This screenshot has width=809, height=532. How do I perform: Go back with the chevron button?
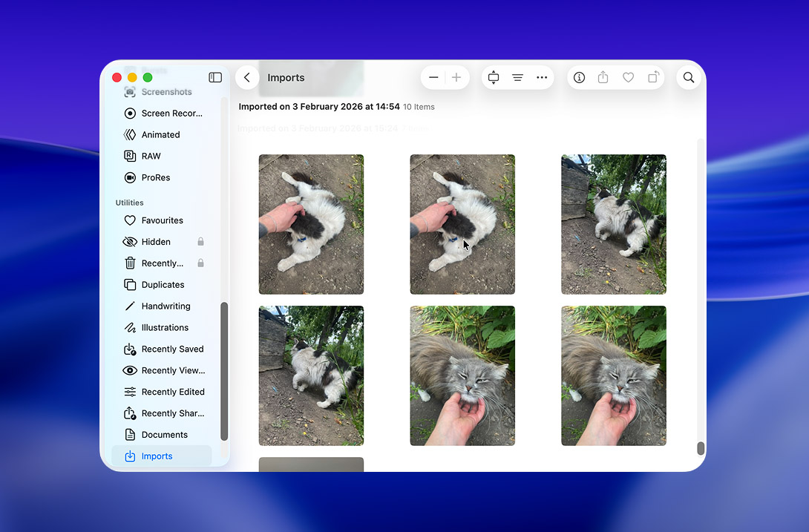[x=247, y=77]
